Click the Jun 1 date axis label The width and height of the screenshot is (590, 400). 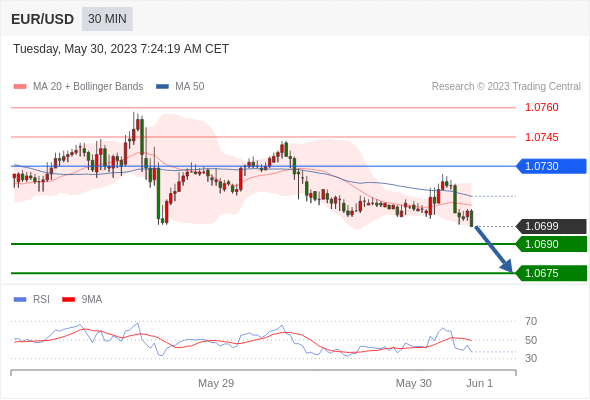coord(479,383)
